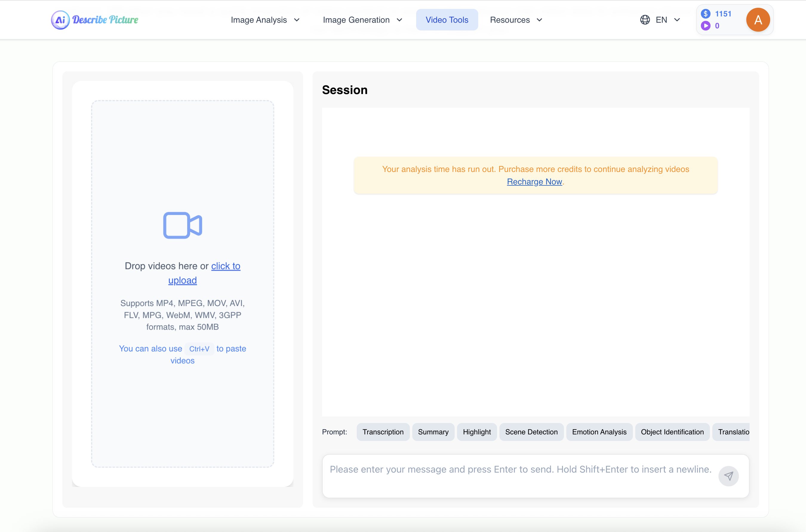Select the Transcription prompt
This screenshot has height=532, width=806.
coord(383,432)
